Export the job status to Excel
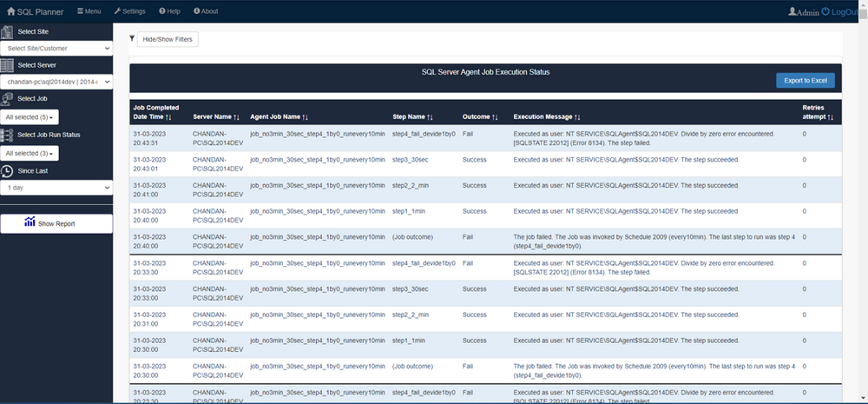This screenshot has width=868, height=404. click(x=805, y=80)
